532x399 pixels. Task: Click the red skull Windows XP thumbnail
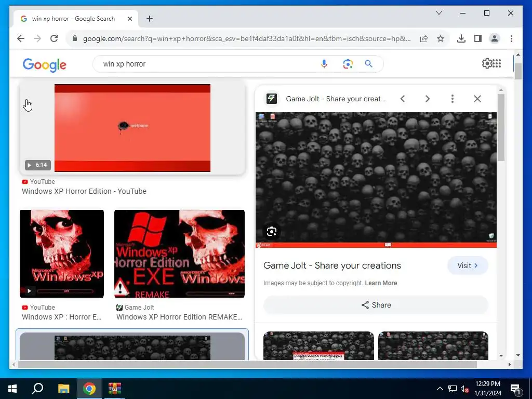point(62,254)
